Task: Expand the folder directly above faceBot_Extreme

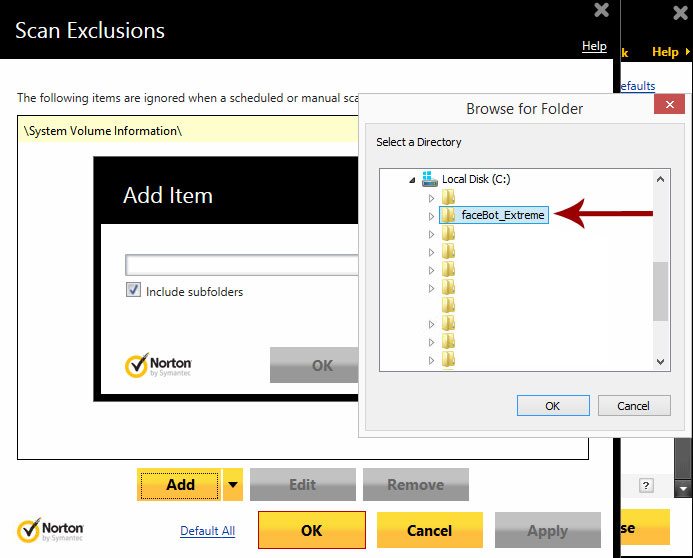Action: (431, 198)
